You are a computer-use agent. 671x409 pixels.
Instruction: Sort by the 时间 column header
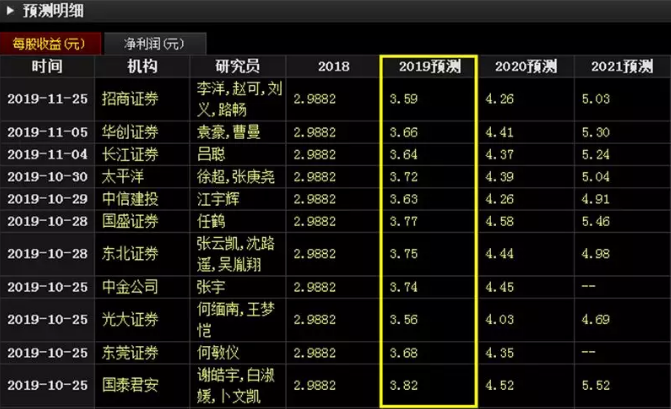click(47, 66)
